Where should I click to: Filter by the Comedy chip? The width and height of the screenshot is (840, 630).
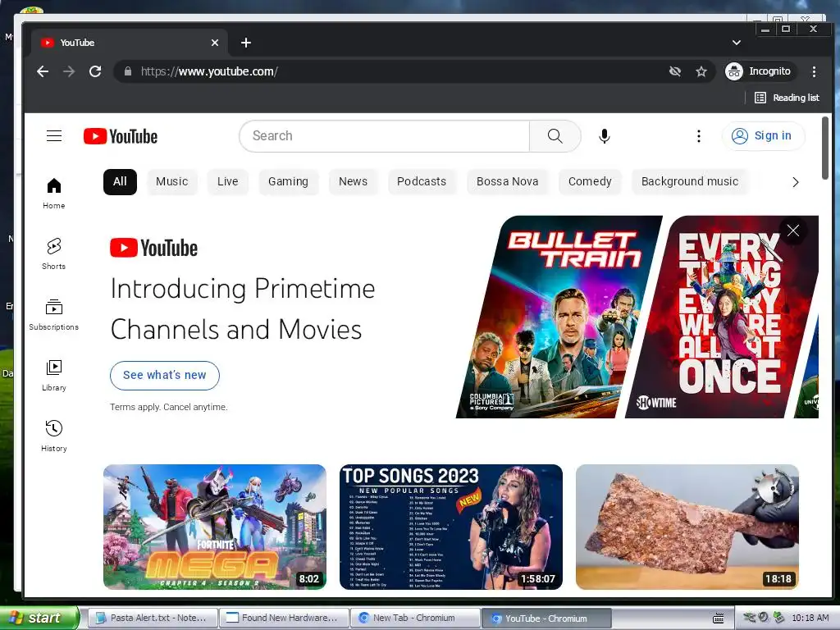pos(590,181)
